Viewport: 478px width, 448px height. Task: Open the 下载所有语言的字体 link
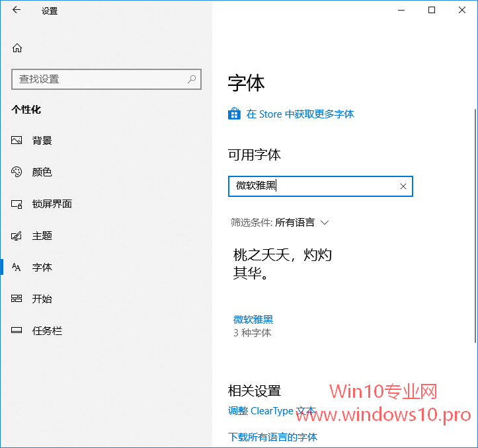[272, 437]
